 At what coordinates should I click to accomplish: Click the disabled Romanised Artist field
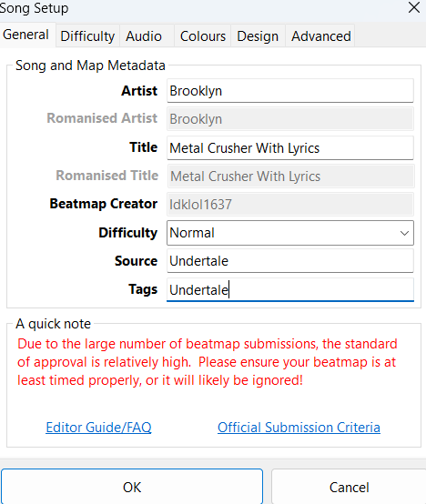(290, 119)
